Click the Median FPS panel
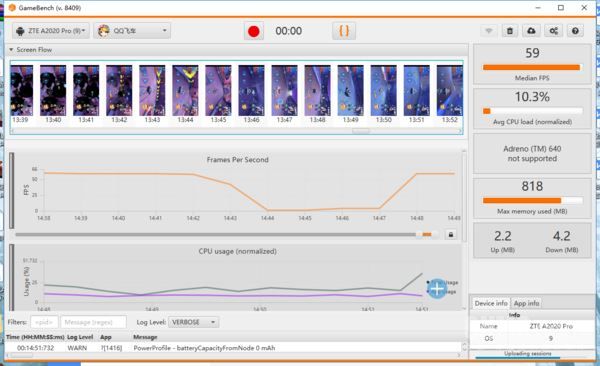 (532, 64)
